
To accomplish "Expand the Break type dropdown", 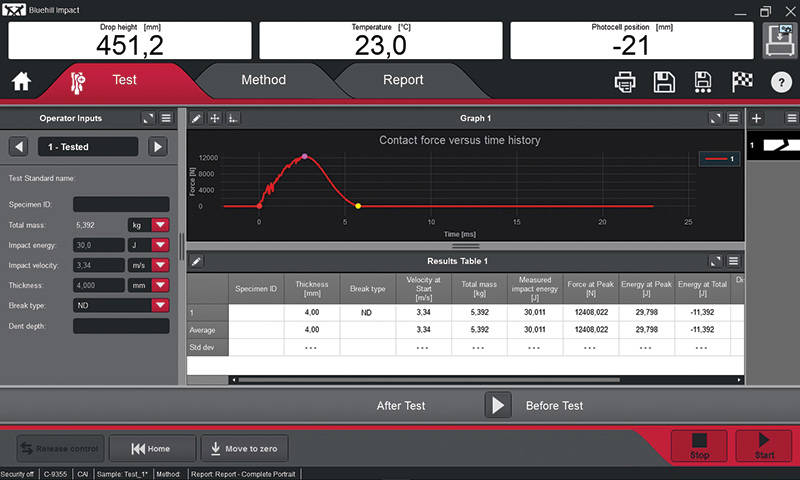I will [158, 305].
